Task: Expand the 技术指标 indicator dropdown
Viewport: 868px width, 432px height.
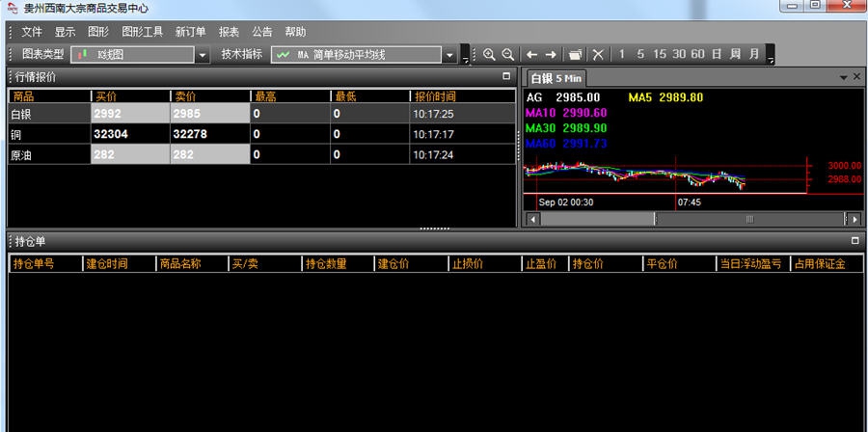Action: 449,55
